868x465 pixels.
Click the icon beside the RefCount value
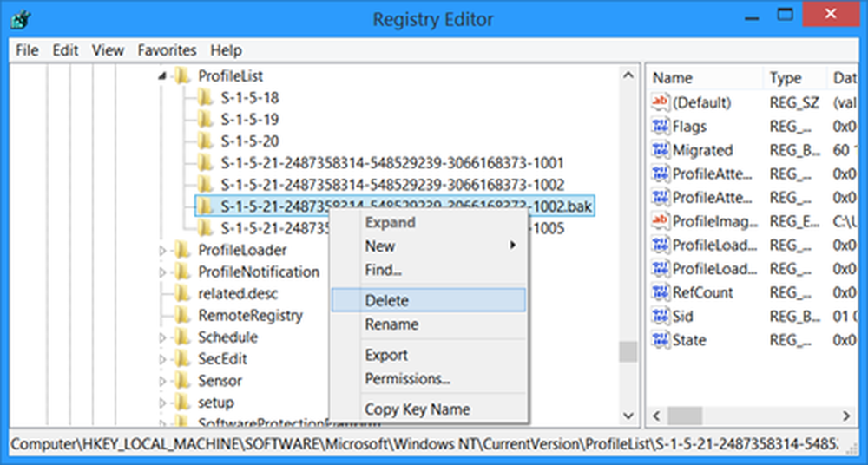(661, 293)
